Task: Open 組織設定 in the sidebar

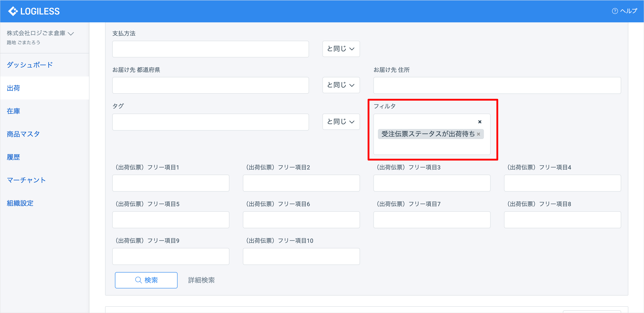Action: point(20,203)
